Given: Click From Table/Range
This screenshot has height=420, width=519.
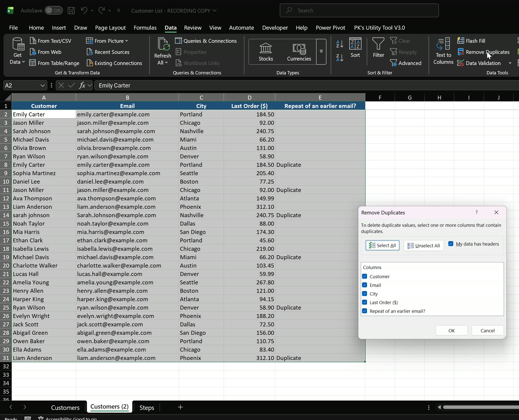Looking at the screenshot, I should tap(54, 63).
